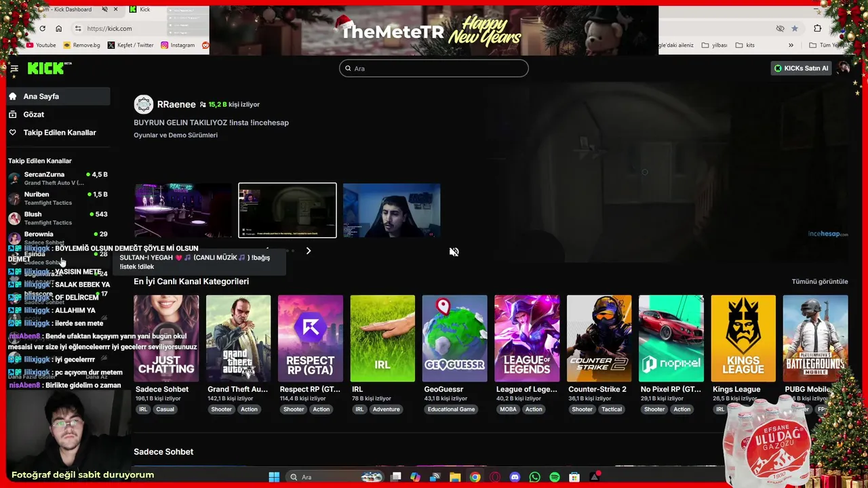Switch to the Kick browser tab
The image size is (868, 488).
[145, 9]
